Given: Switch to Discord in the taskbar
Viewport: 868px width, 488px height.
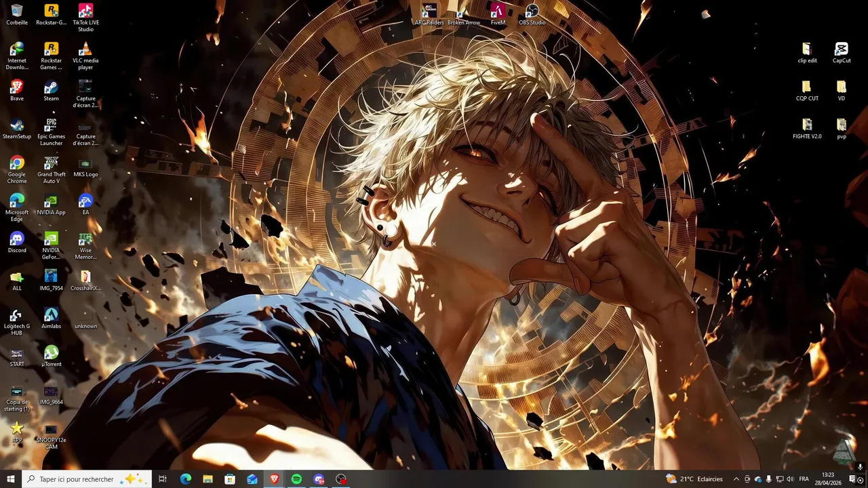Looking at the screenshot, I should click(319, 479).
